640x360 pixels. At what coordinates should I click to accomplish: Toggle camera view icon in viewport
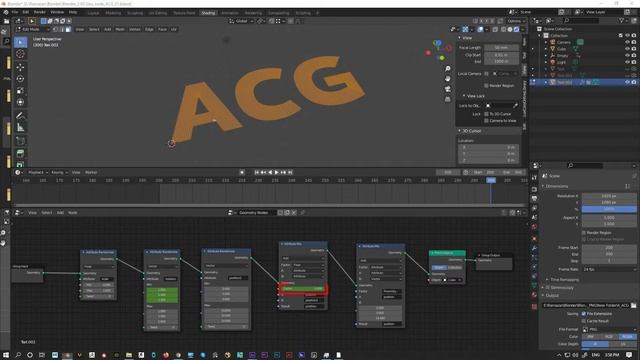pyautogui.click(x=448, y=89)
